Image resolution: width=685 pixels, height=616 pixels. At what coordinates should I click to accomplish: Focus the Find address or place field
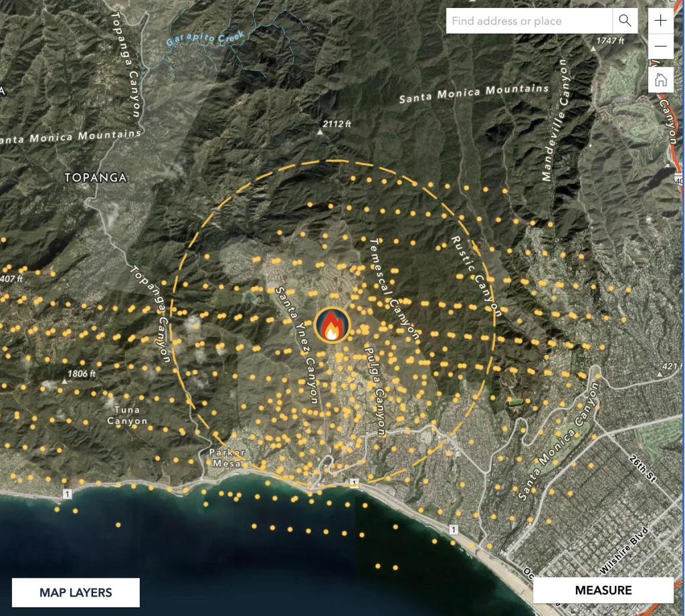[x=528, y=21]
